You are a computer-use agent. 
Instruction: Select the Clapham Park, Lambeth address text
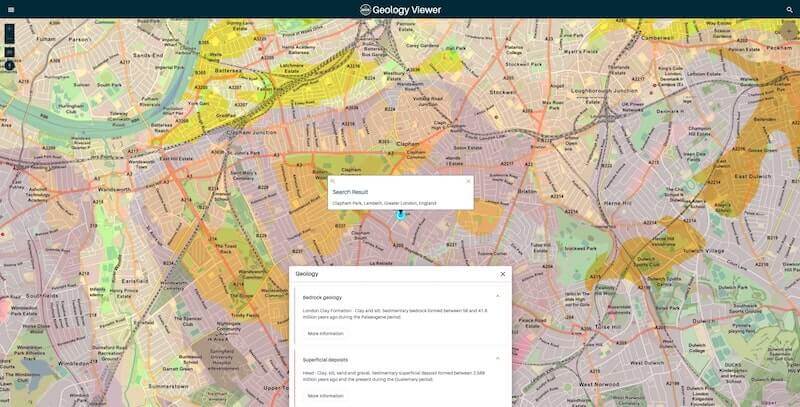click(385, 203)
